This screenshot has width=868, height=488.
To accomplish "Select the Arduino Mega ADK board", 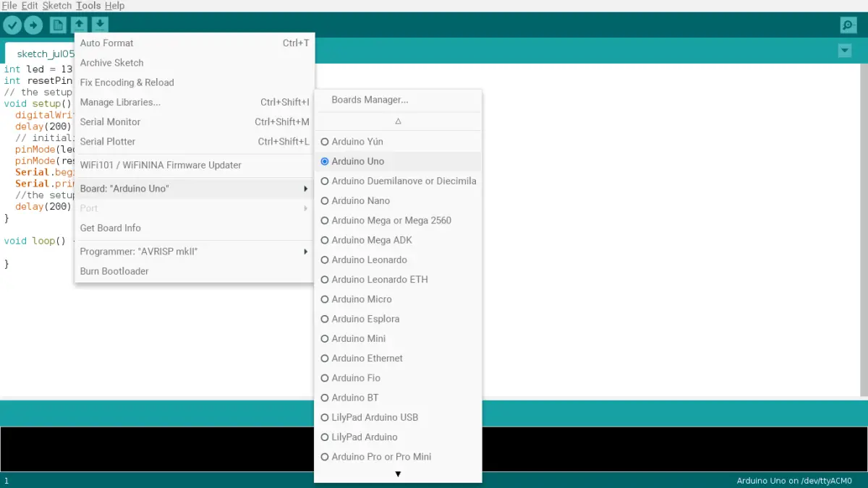I will (x=398, y=240).
